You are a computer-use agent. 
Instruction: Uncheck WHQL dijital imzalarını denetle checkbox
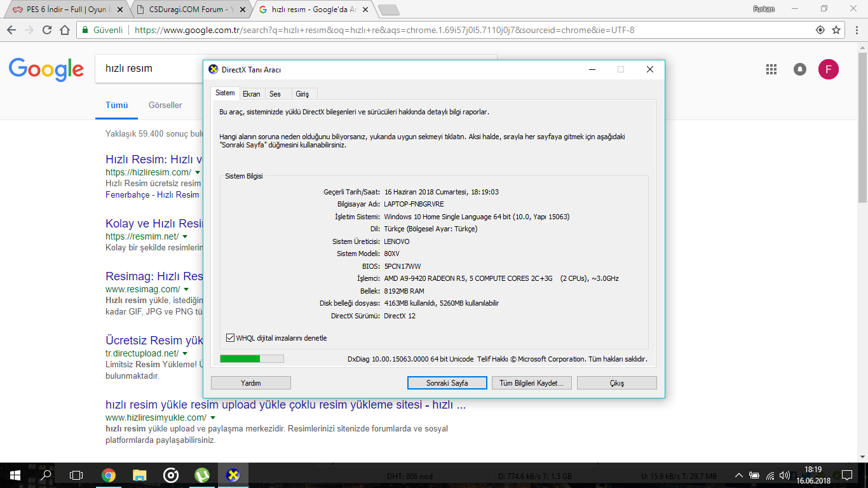point(231,338)
